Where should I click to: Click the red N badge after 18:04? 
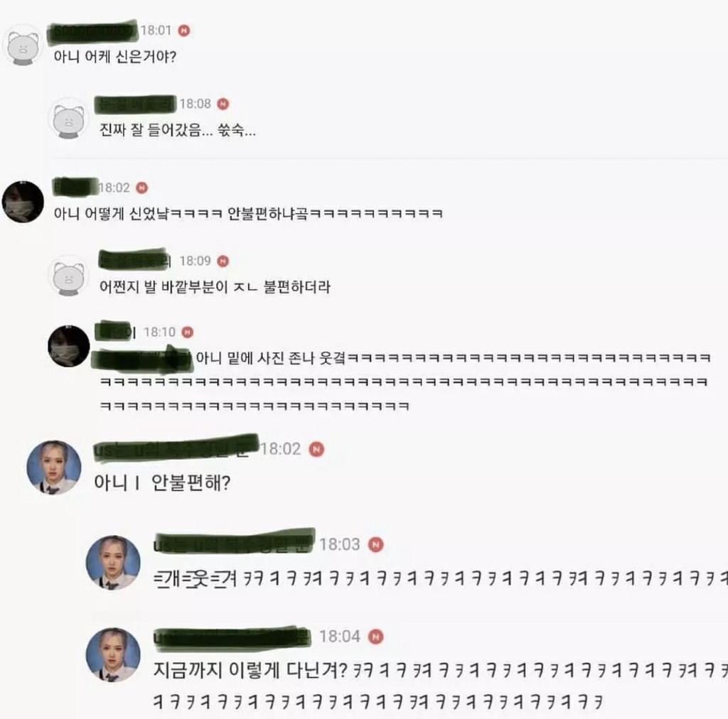tap(376, 637)
